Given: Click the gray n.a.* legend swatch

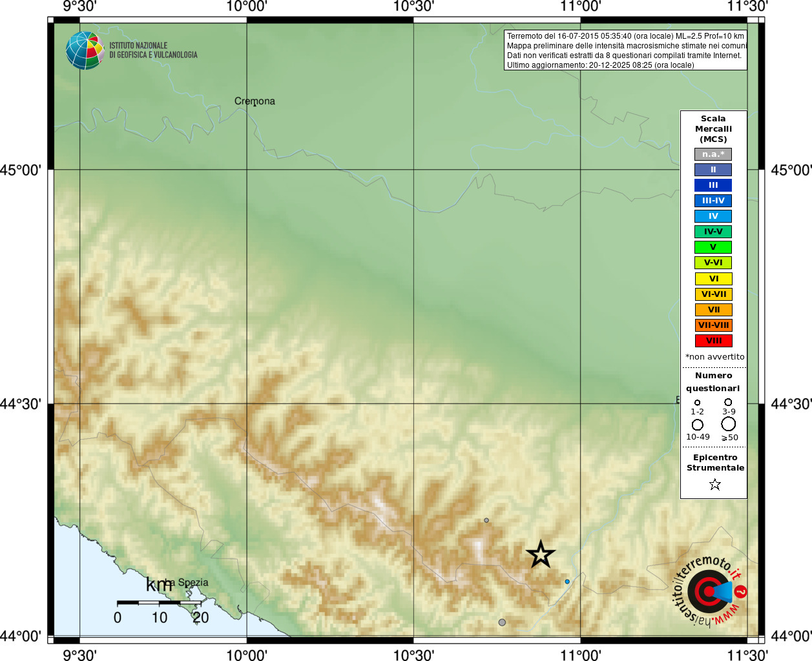Looking at the screenshot, I should (x=713, y=154).
